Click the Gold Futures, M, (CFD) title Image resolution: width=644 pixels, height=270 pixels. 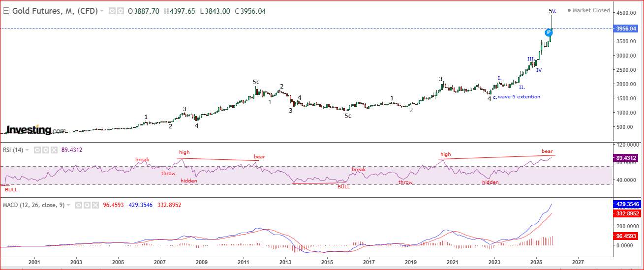tap(54, 10)
